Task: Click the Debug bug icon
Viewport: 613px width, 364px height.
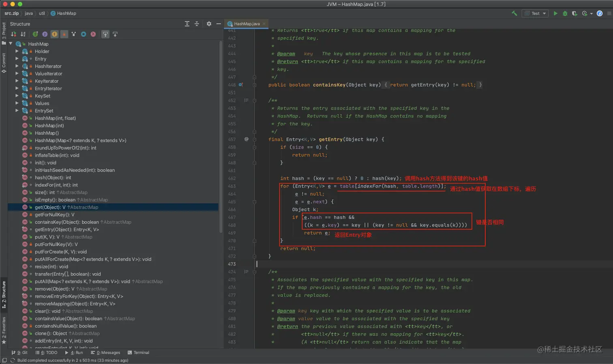Action: [x=565, y=13]
